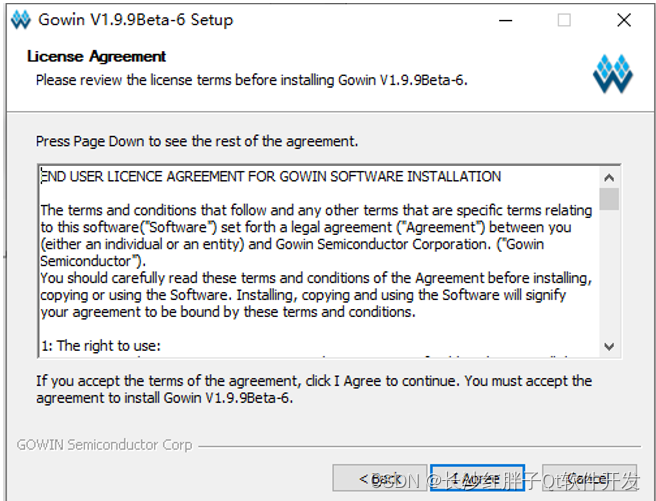Click the greyed-out maximize window button
Screen dimensions: 656x501
(x=564, y=20)
